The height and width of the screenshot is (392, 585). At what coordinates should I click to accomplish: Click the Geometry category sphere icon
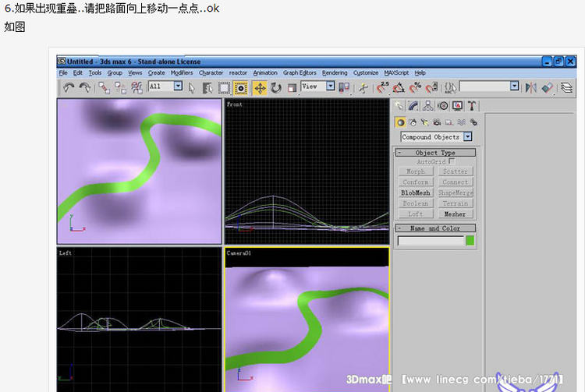[401, 122]
